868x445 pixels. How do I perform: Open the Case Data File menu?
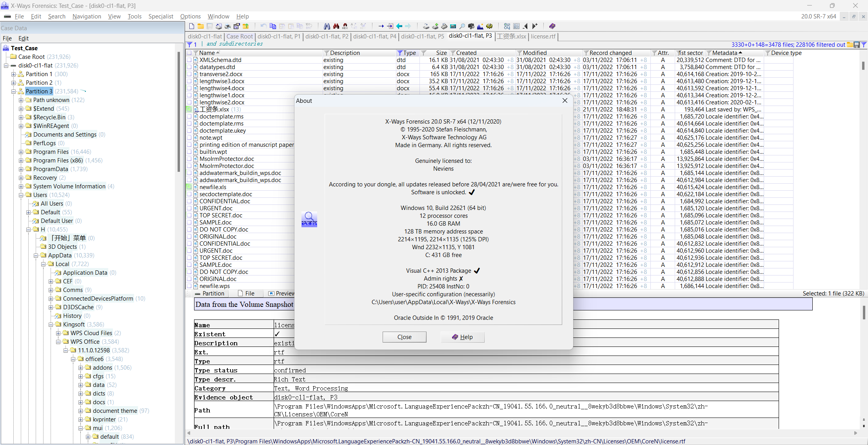7,38
